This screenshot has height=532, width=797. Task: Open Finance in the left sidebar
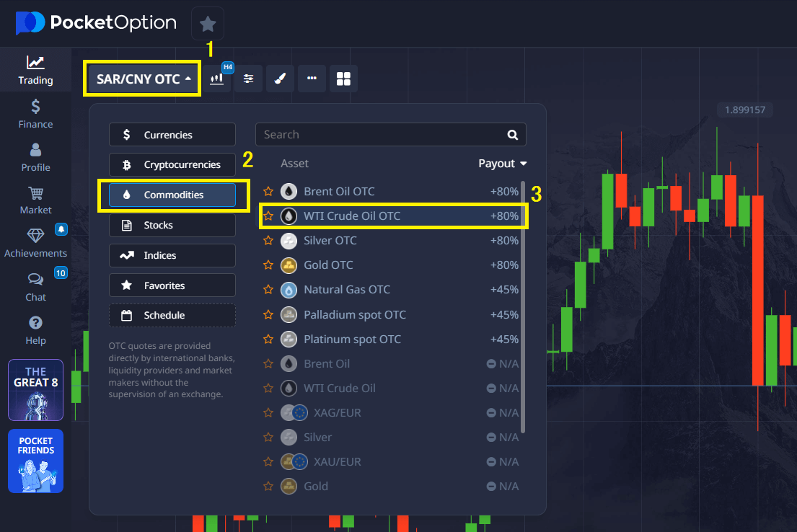click(35, 114)
